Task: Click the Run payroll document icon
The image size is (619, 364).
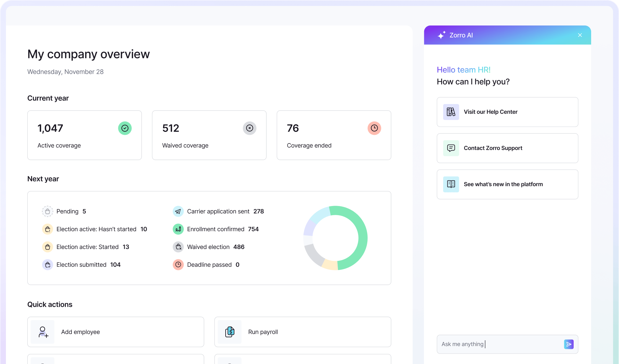Action: click(230, 332)
